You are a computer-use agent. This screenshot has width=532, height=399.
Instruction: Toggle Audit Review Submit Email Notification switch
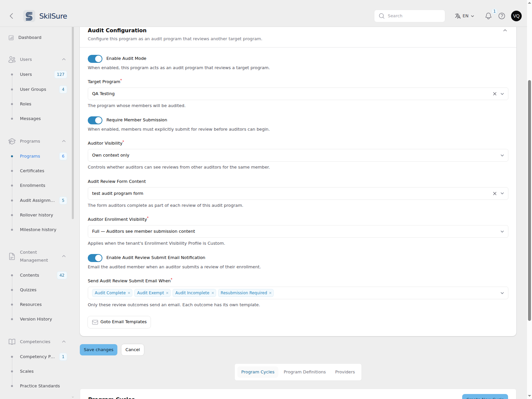click(95, 258)
